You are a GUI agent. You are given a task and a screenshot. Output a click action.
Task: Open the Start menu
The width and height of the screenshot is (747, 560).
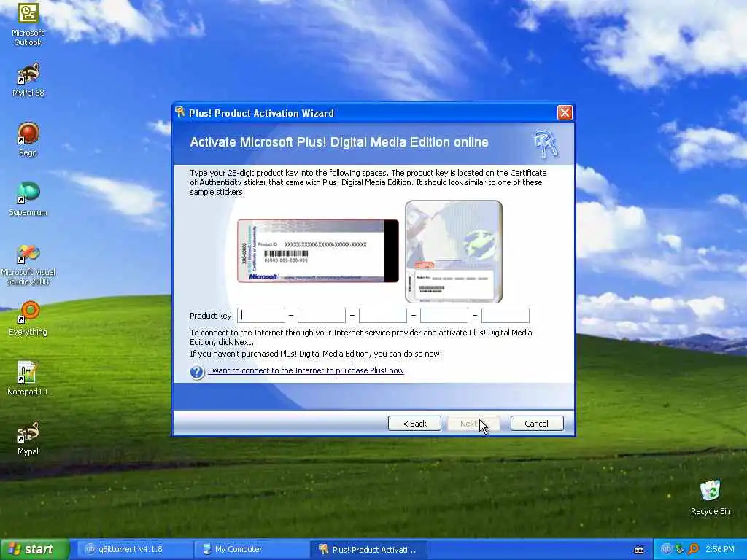(x=34, y=550)
